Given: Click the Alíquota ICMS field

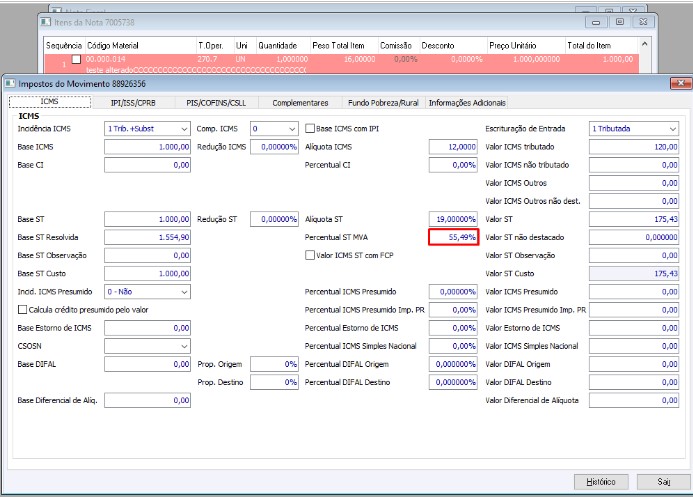Looking at the screenshot, I should coord(453,147).
